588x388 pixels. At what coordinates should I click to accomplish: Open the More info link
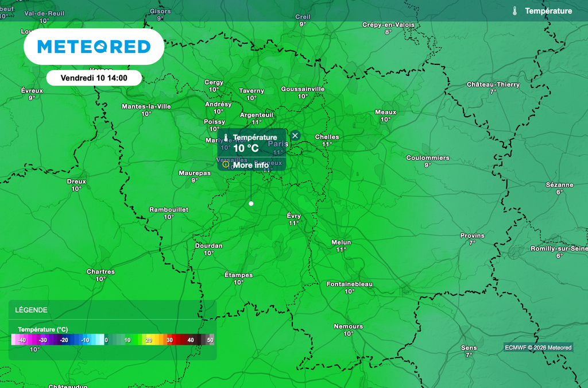coord(251,165)
